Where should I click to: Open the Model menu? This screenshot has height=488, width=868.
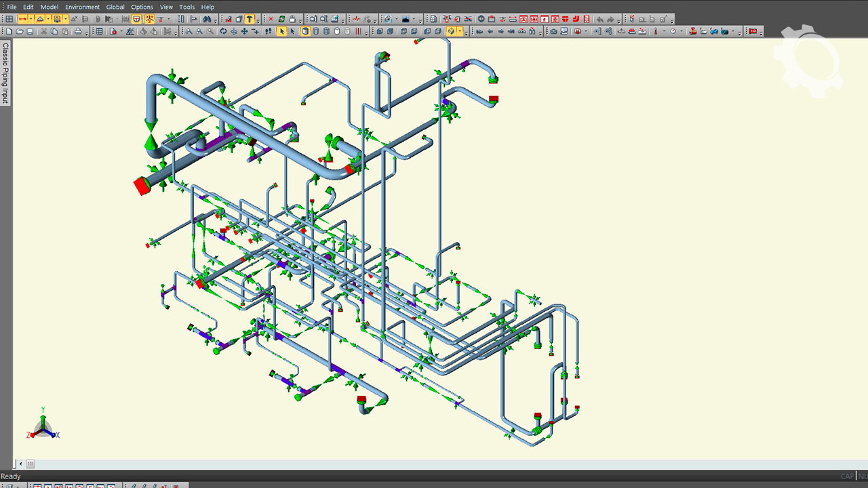50,7
